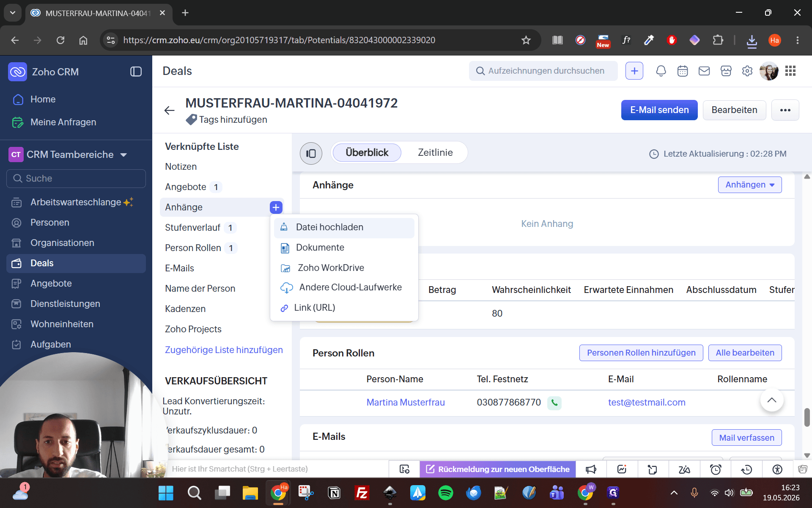Open the calendar icon in the header
Screen dimensions: 812x508
683,71
